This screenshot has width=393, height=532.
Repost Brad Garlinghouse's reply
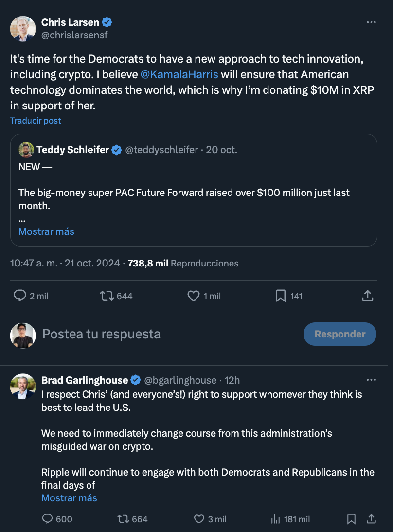tap(124, 519)
